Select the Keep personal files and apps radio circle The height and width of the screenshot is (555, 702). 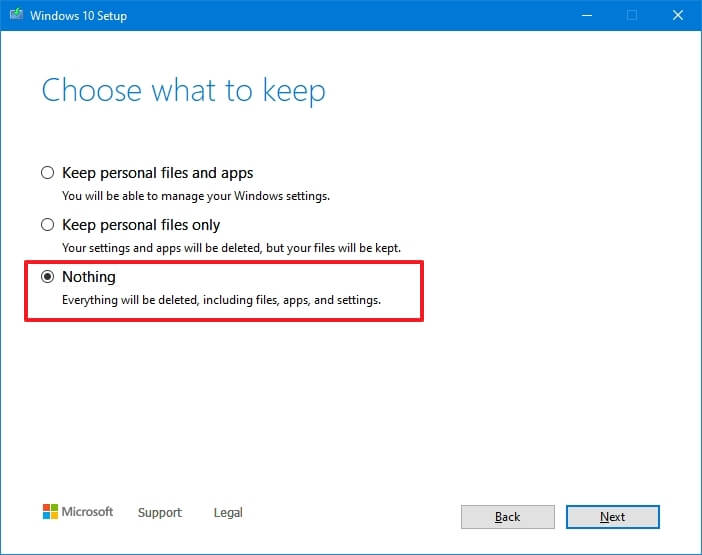point(47,173)
